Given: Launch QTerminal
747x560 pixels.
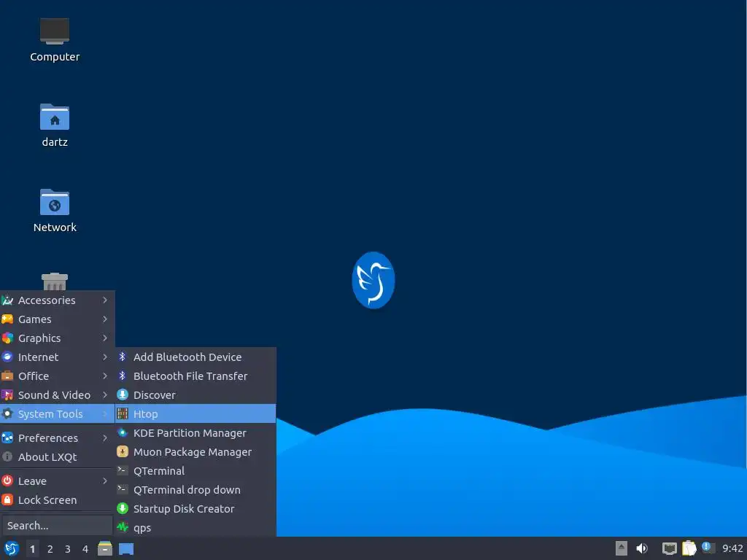Looking at the screenshot, I should (196, 472).
